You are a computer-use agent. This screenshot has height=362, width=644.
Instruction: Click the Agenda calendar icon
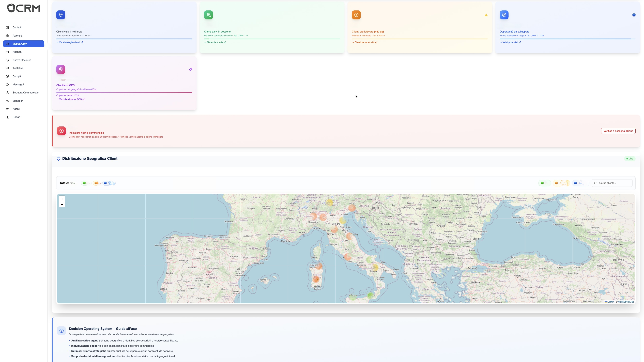(7, 52)
